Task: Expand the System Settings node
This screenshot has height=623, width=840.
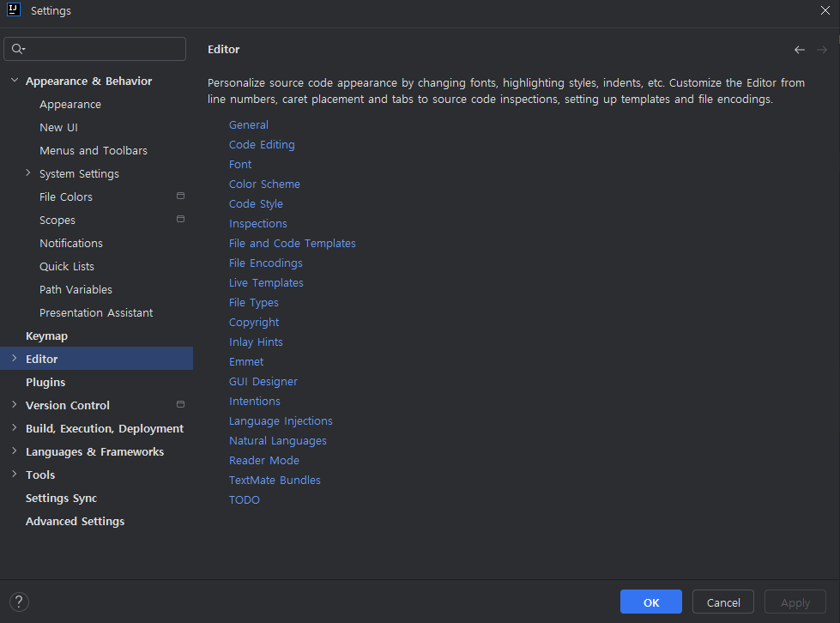Action: 27,173
